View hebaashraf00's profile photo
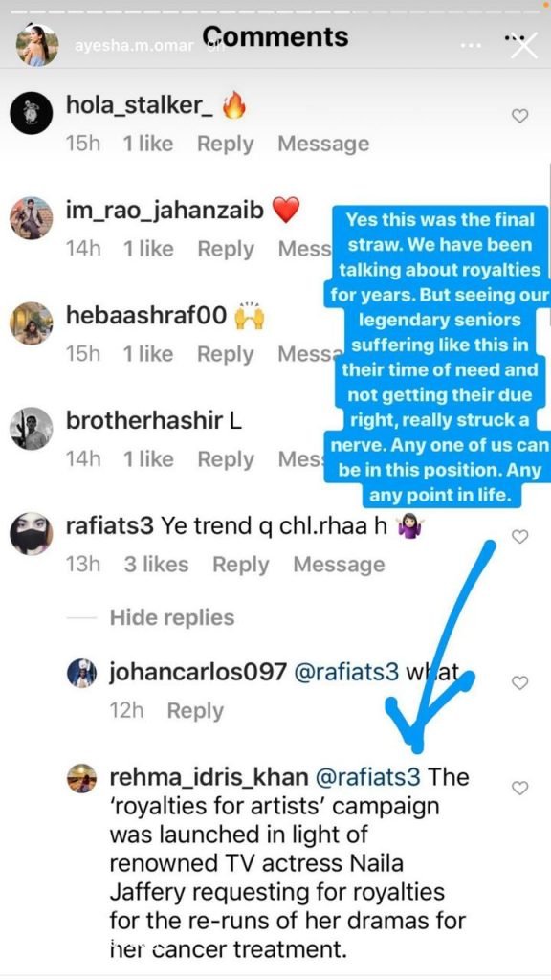Screen dimensions: 551x980 pos(32,323)
